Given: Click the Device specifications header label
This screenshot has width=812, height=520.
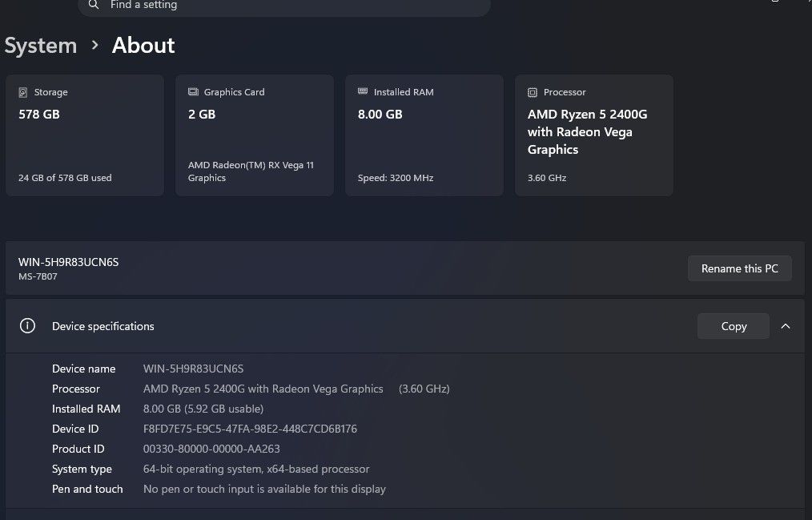Looking at the screenshot, I should tap(103, 326).
